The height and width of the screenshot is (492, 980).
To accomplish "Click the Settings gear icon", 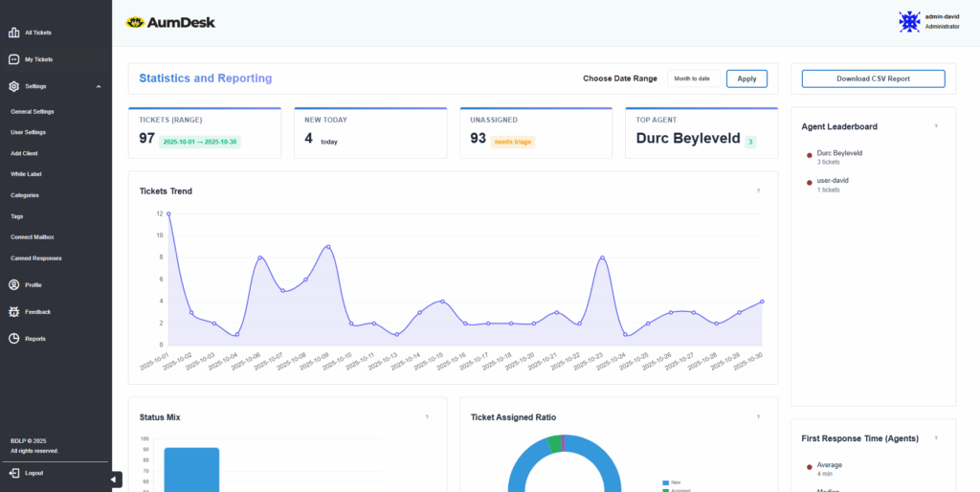I will 13,86.
